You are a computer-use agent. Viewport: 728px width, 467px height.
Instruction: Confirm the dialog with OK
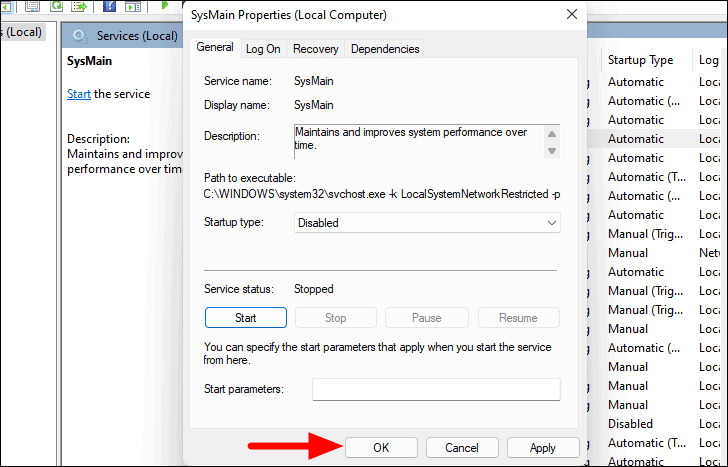pyautogui.click(x=381, y=448)
